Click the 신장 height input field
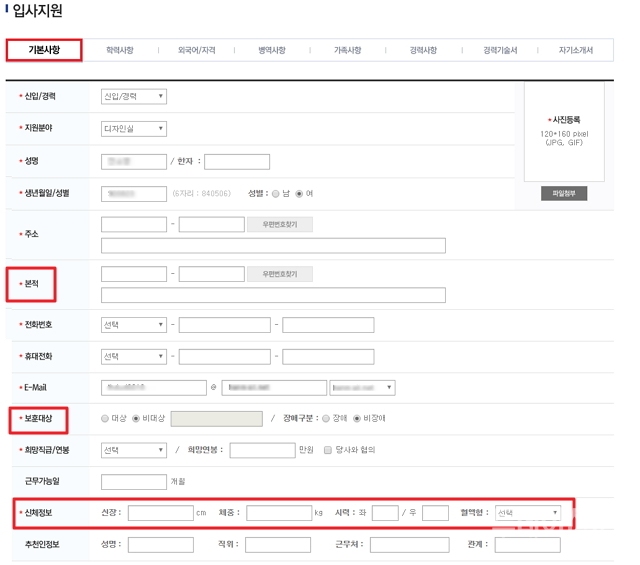The height and width of the screenshot is (565, 640). (160, 513)
